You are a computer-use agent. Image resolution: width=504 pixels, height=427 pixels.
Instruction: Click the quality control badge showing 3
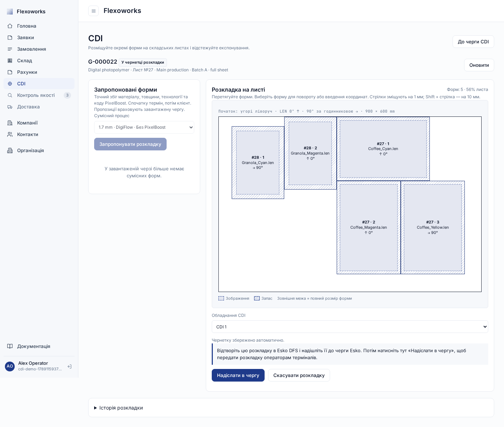(67, 95)
